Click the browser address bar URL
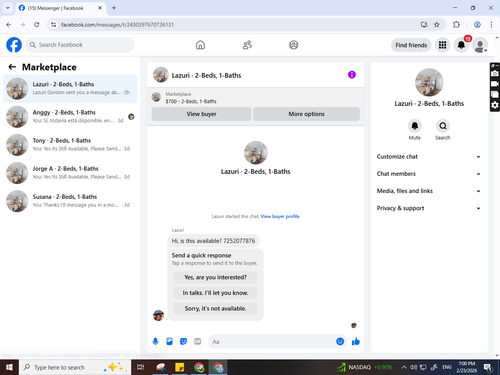The image size is (500, 375). point(117,25)
